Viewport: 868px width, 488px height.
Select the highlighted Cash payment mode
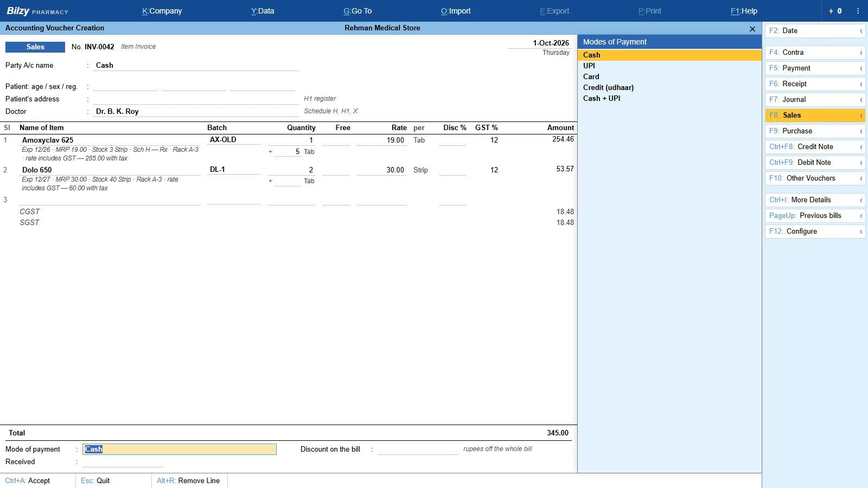(669, 55)
